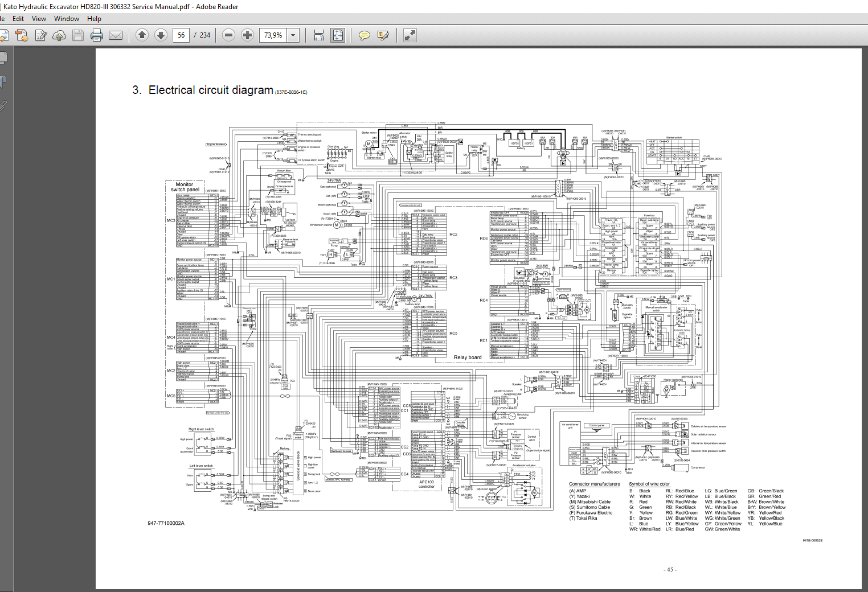The image size is (868, 592).
Task: Go to the previous page
Action: [142, 35]
